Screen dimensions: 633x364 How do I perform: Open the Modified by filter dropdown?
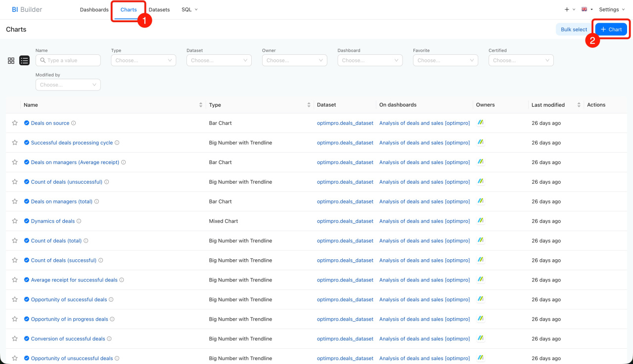coord(68,85)
